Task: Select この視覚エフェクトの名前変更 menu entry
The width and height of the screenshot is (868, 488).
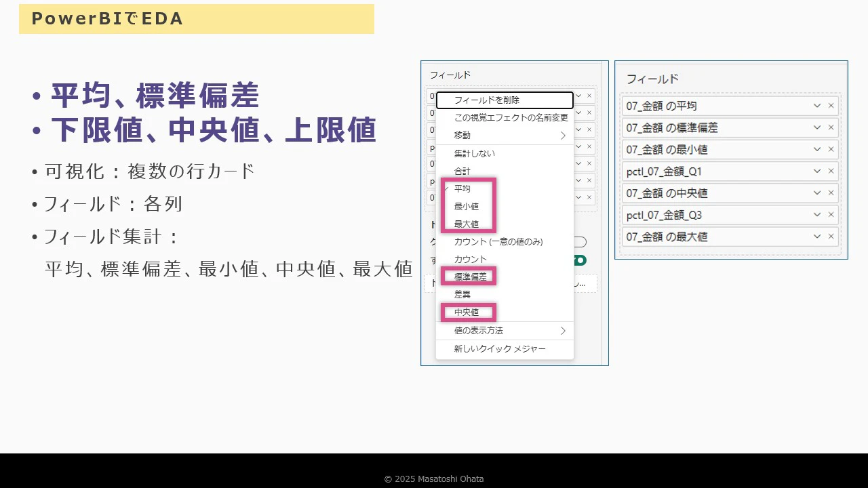Action: [505, 118]
